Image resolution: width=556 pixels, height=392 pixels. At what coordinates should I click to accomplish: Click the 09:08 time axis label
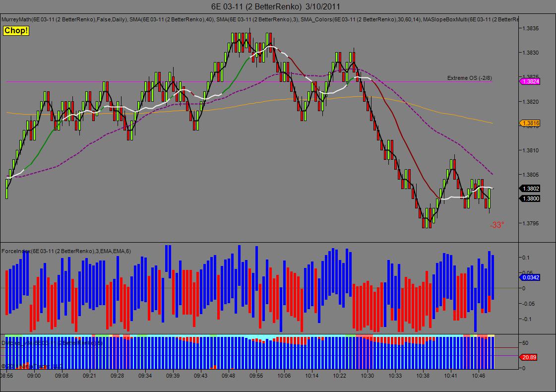pos(62,375)
